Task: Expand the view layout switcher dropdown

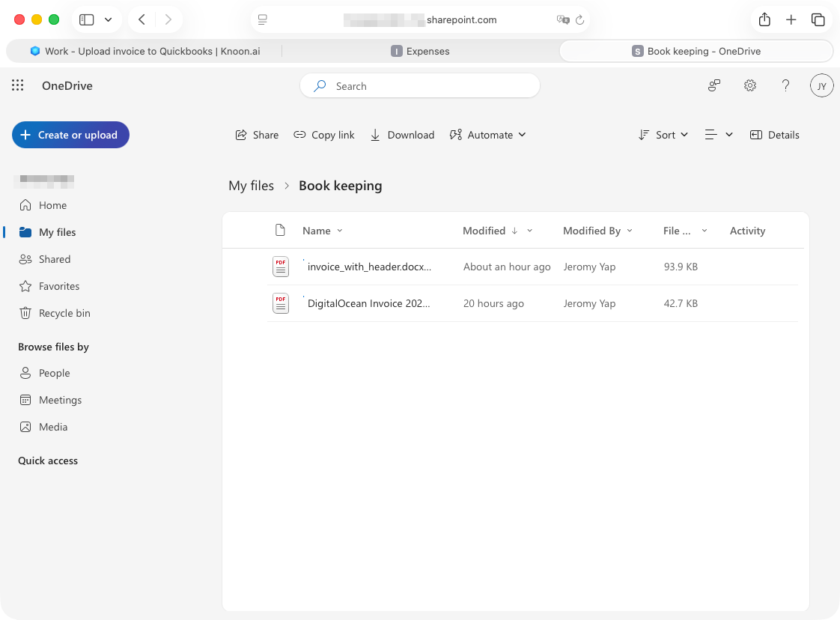Action: pyautogui.click(x=718, y=135)
